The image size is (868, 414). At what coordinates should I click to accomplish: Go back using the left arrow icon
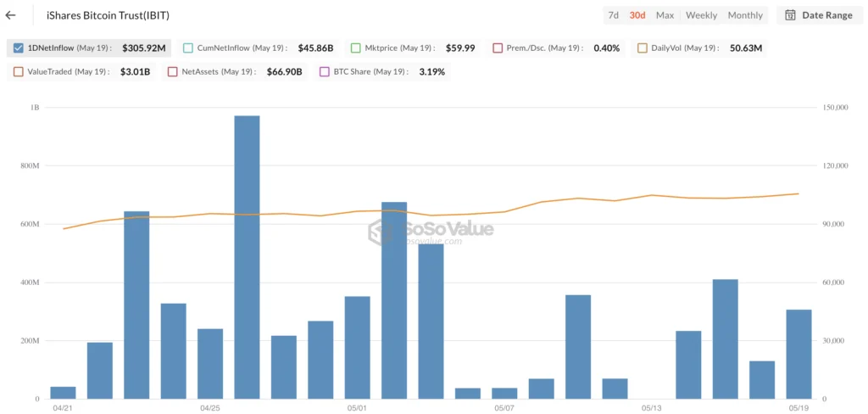(10, 15)
